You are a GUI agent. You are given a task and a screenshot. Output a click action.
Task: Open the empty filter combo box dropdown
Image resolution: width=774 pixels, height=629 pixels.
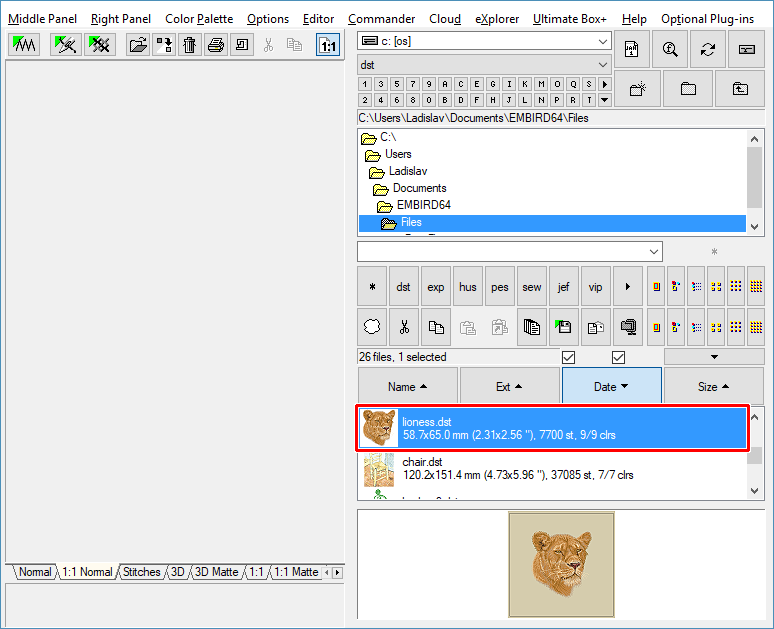pos(654,251)
